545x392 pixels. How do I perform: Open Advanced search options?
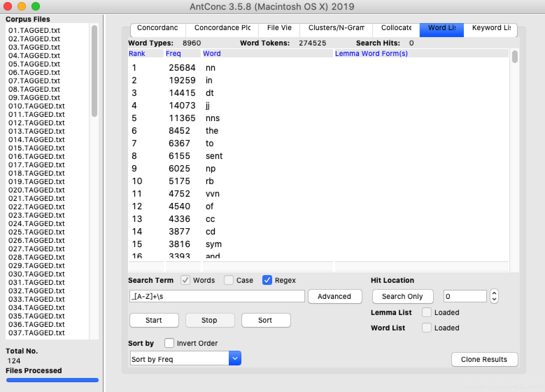point(335,296)
